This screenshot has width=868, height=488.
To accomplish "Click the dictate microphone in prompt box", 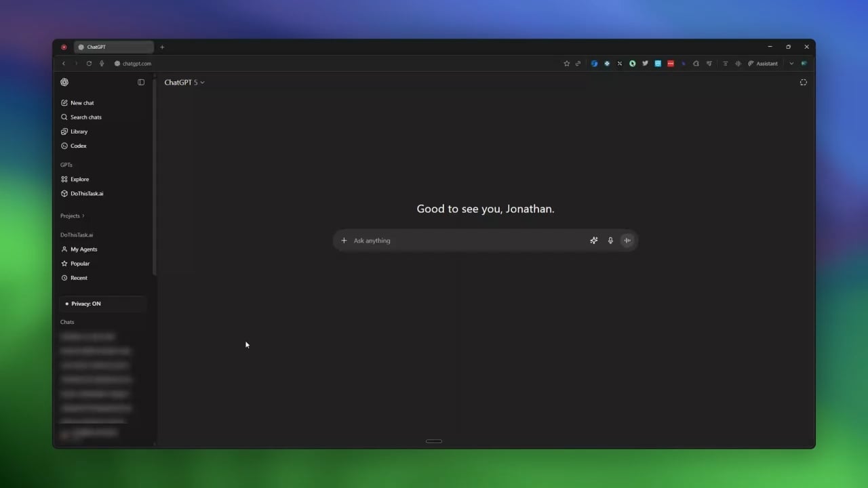I will tap(610, 241).
